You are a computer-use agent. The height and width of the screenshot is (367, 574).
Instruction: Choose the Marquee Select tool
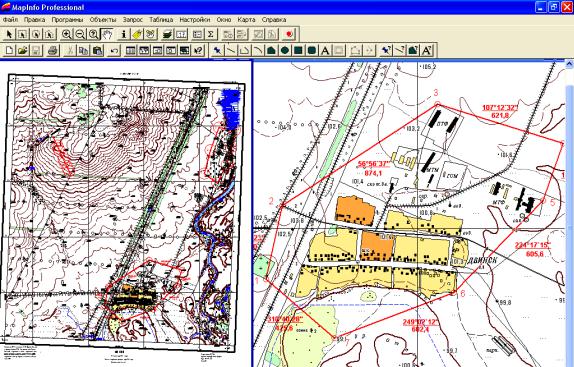[x=22, y=34]
